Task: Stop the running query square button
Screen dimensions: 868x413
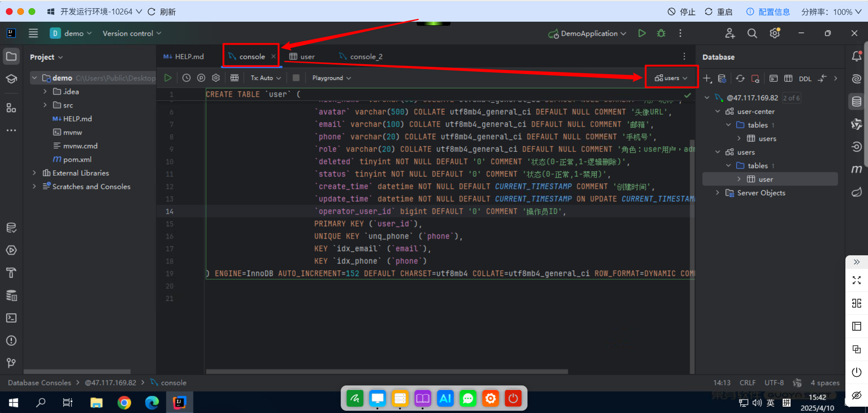Action: coord(296,78)
